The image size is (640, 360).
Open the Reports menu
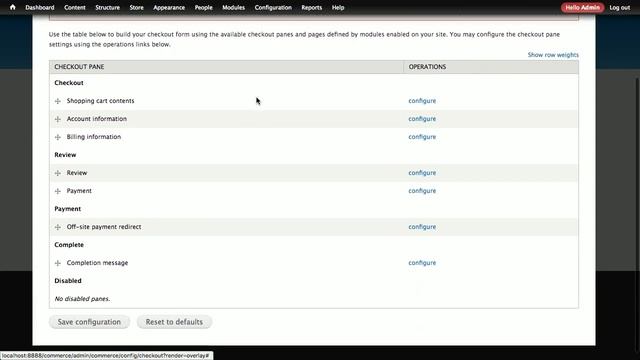tap(311, 7)
